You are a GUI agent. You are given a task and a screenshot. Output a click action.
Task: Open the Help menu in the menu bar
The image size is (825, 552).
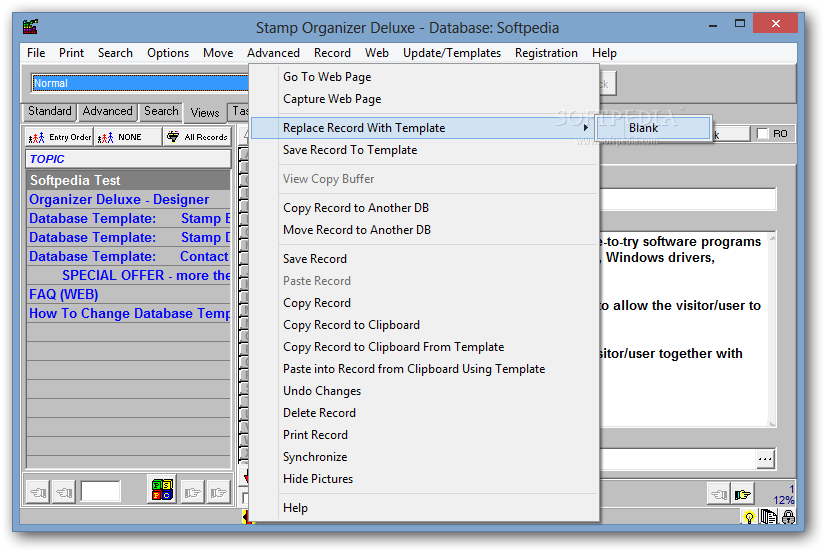(604, 53)
